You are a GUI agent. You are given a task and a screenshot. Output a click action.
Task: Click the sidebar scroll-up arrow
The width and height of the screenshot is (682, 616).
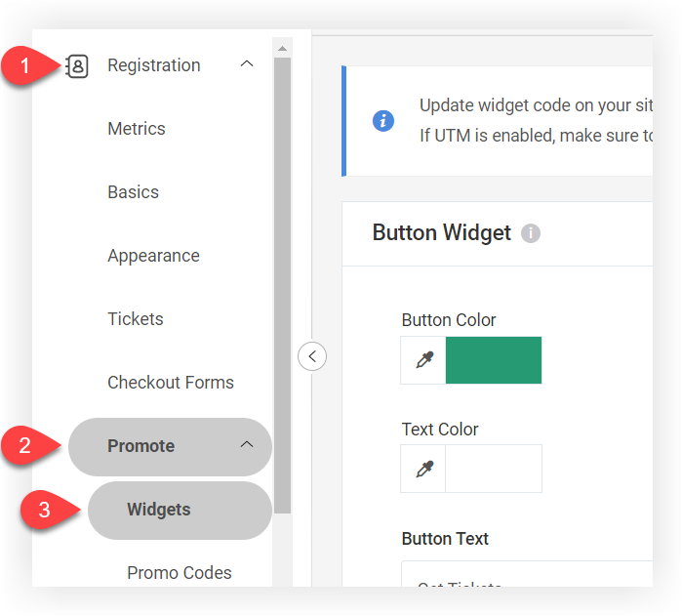(282, 48)
